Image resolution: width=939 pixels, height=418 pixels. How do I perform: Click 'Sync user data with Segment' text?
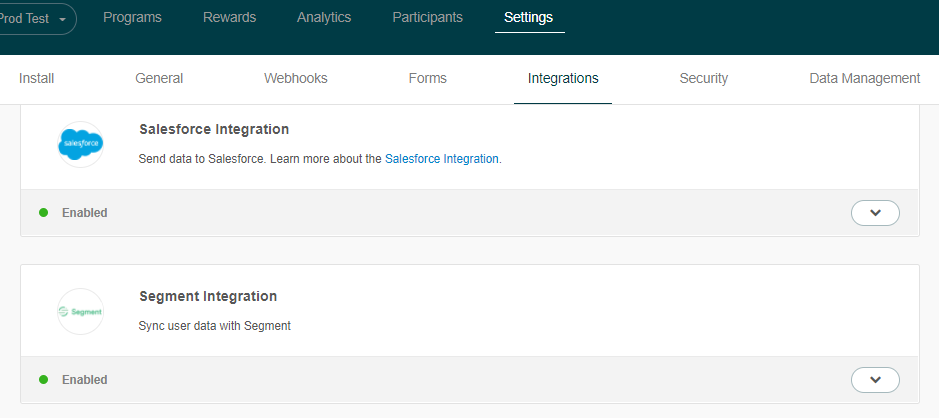pyautogui.click(x=214, y=326)
